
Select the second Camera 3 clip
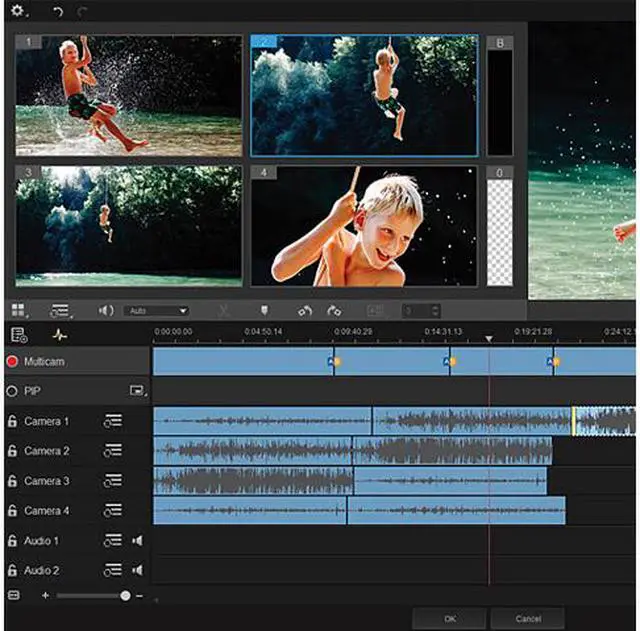[451, 481]
